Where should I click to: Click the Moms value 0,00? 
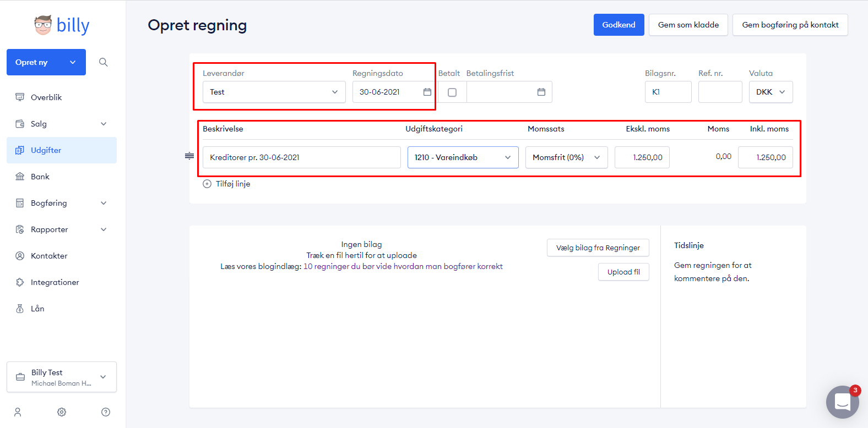click(724, 156)
